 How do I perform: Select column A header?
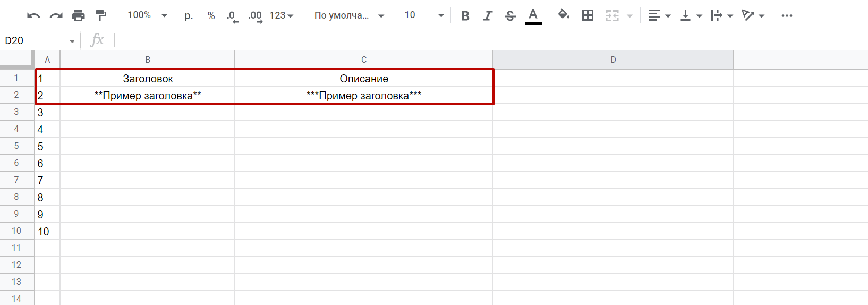click(47, 60)
